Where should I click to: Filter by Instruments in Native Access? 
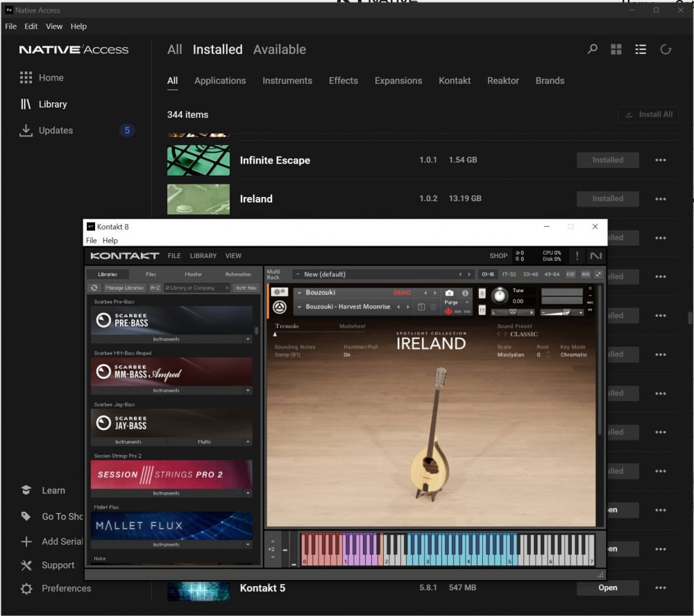(287, 80)
